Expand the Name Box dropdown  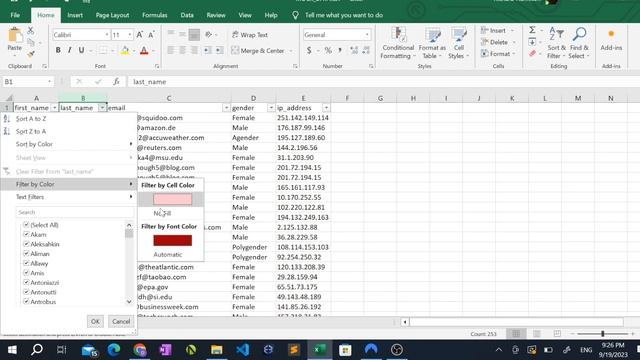point(49,82)
